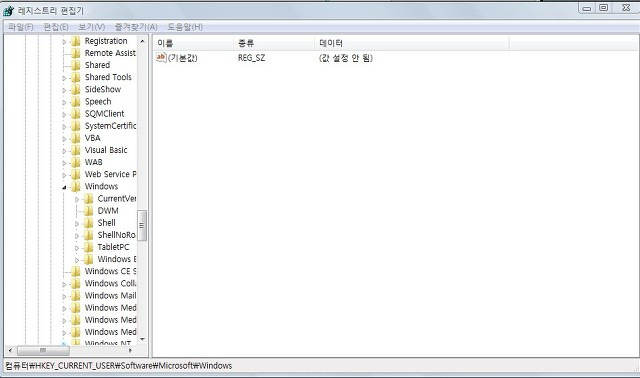Viewport: 640px width, 378px height.
Task: Select the SystemCertific folder icon
Action: [x=76, y=126]
